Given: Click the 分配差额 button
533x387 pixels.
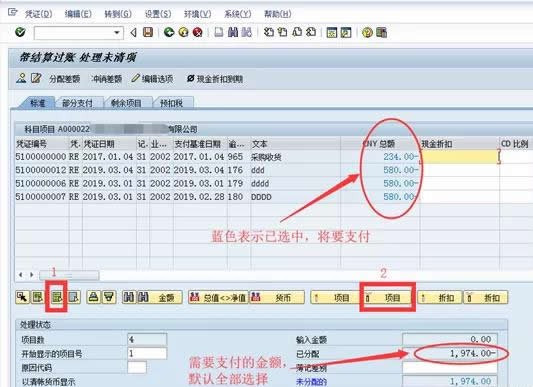Looking at the screenshot, I should [65, 79].
